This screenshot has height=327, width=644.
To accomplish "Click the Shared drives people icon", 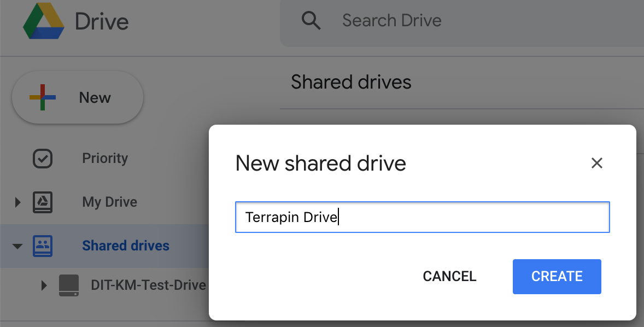I will (x=42, y=246).
